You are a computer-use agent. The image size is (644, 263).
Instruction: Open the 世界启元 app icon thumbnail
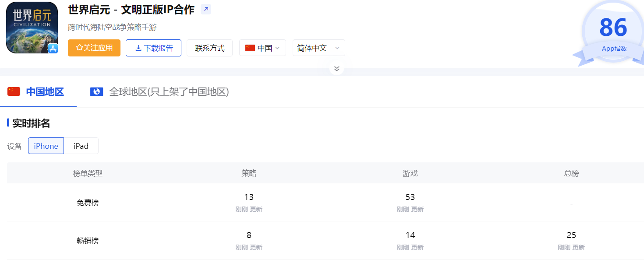pyautogui.click(x=32, y=28)
